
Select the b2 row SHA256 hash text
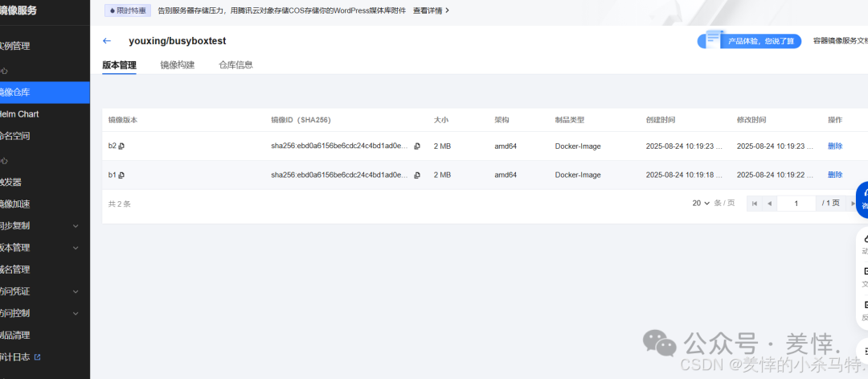[340, 146]
